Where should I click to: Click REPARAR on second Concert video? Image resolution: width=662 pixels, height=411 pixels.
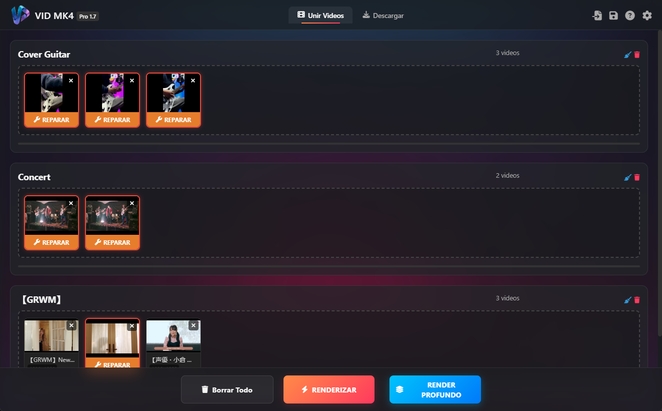112,242
